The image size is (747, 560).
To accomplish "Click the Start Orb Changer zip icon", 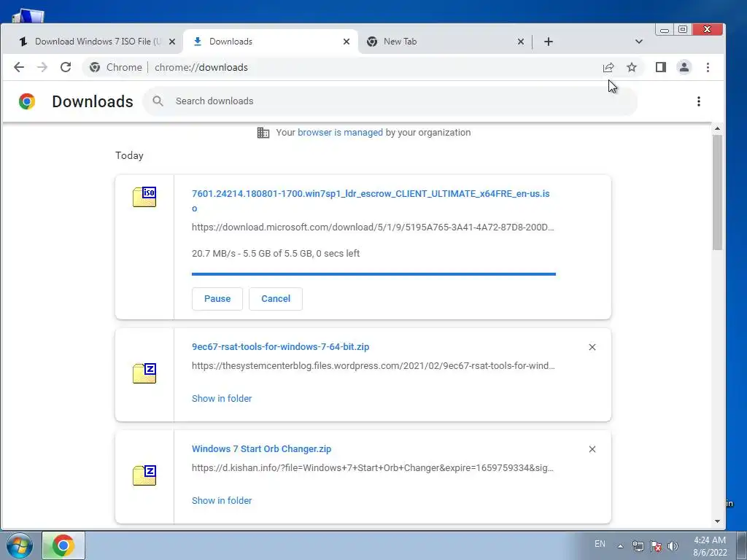I will coord(144,475).
